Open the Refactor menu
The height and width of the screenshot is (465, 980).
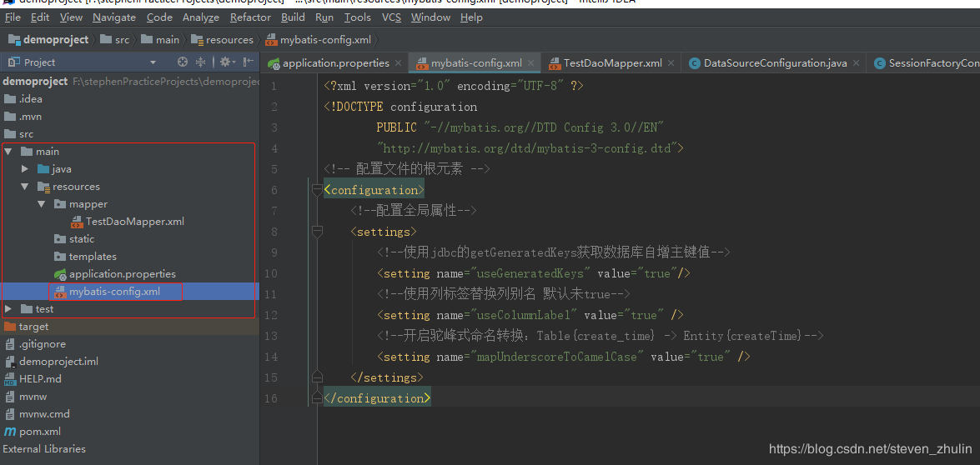[x=250, y=17]
